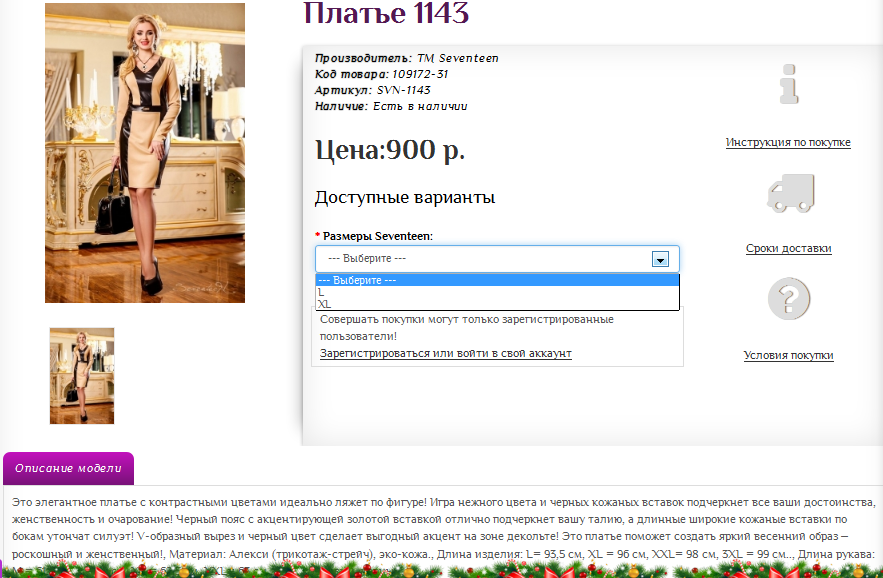Image resolution: width=883 pixels, height=578 pixels.
Task: Enlarge the main dress product photo
Action: (x=145, y=152)
